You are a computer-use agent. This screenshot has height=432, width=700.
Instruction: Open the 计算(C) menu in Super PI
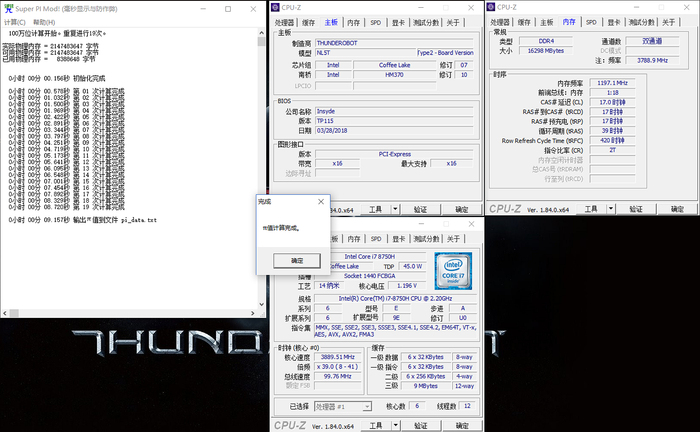point(15,22)
